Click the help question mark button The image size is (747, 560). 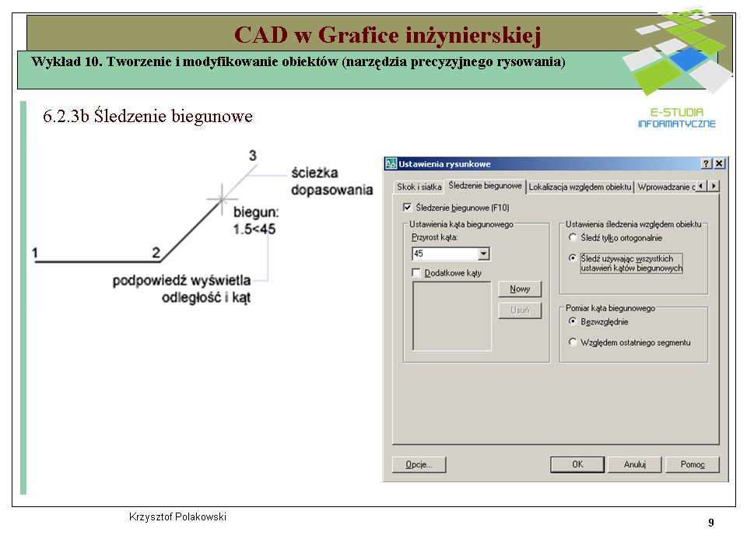(707, 164)
